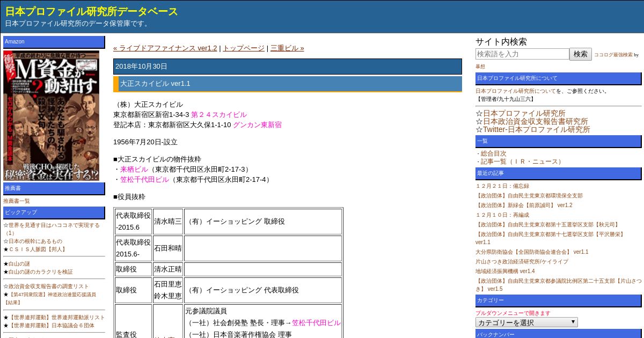Screen dimensions: 644x338
Task: Follow the グンカン東新宿 link
Action: click(257, 125)
